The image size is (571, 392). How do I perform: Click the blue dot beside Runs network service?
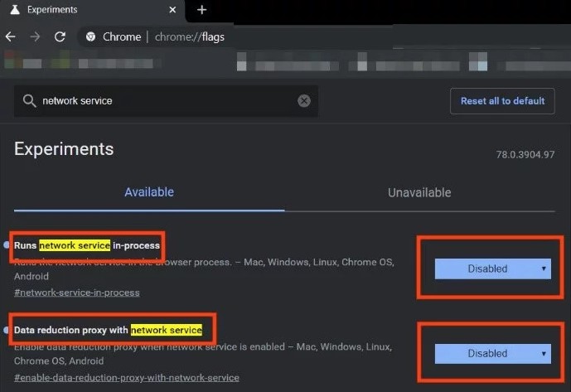pos(7,245)
